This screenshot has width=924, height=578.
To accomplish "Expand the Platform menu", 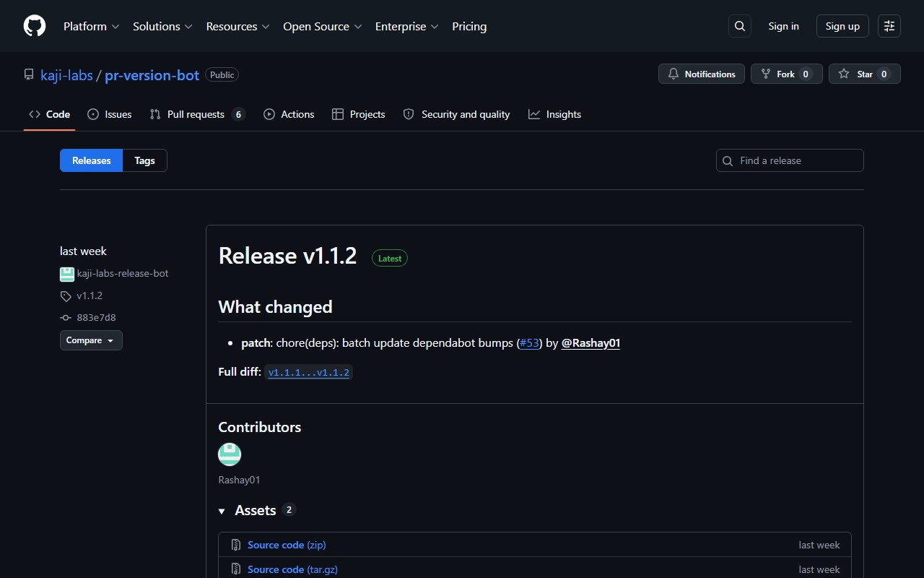I will [92, 26].
